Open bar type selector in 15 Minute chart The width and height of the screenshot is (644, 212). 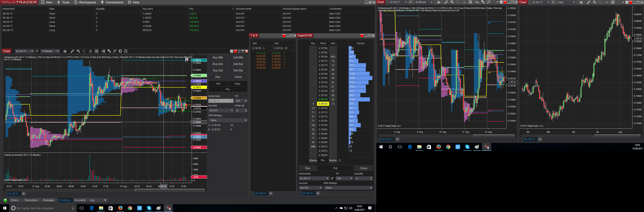tap(65, 51)
